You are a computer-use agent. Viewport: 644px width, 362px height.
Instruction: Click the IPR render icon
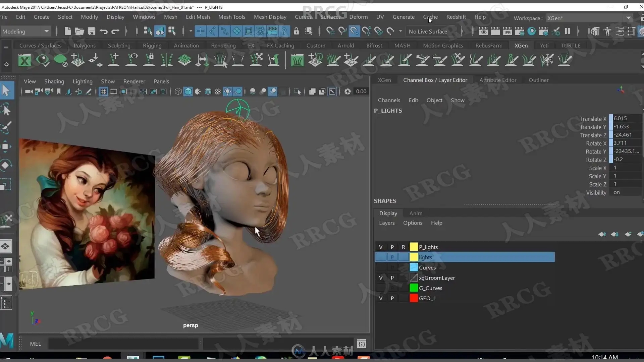click(x=507, y=31)
